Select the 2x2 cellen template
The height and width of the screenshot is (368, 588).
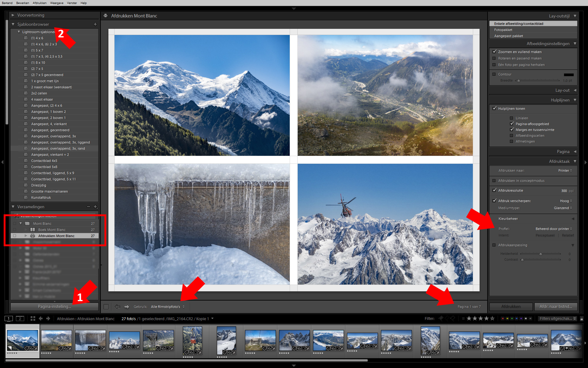pos(39,93)
